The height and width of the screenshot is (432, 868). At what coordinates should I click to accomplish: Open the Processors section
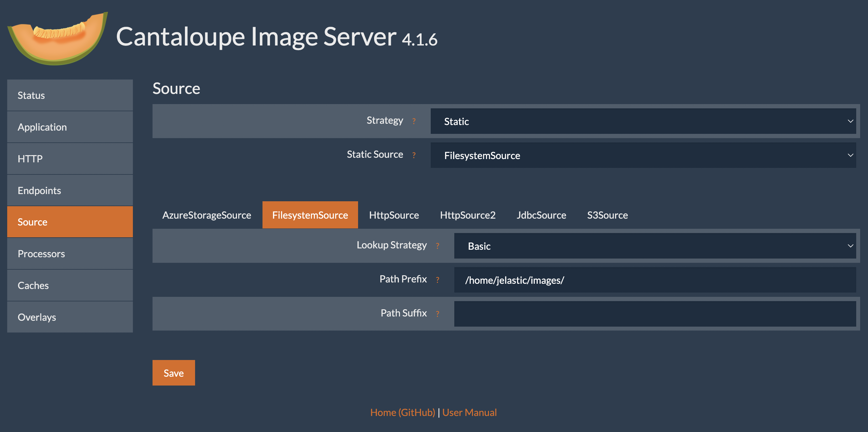pos(70,253)
